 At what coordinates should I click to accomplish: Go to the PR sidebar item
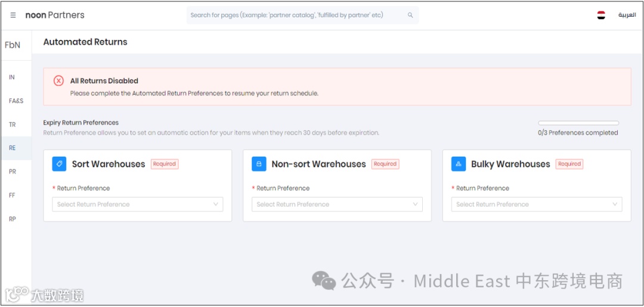point(13,172)
